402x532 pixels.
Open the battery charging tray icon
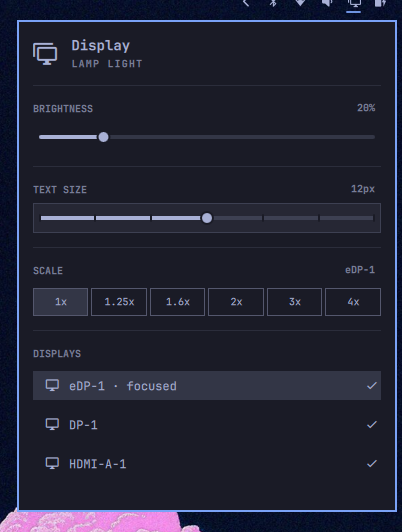coord(380,3)
